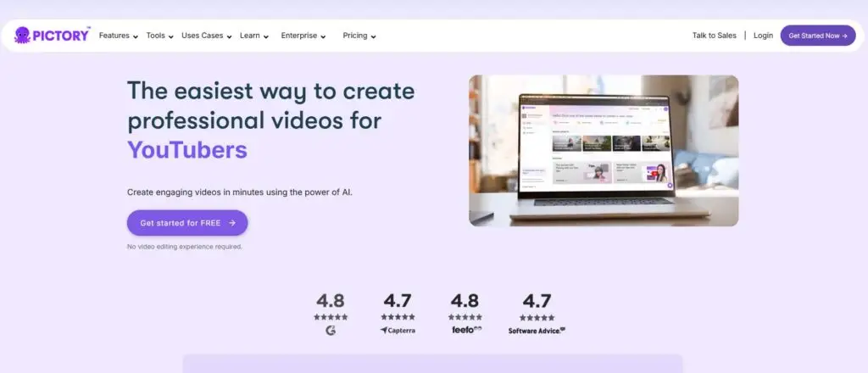Click the arrow in Get started for FREE
Viewport: 868px width, 373px height.
(232, 223)
